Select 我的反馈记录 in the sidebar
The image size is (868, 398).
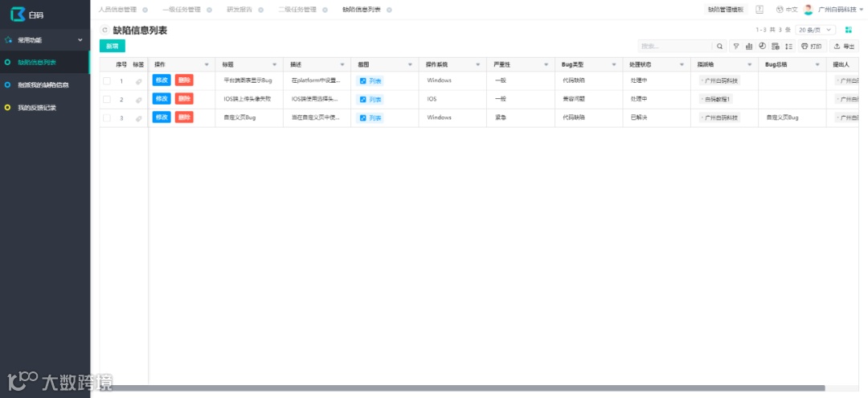(x=45, y=108)
